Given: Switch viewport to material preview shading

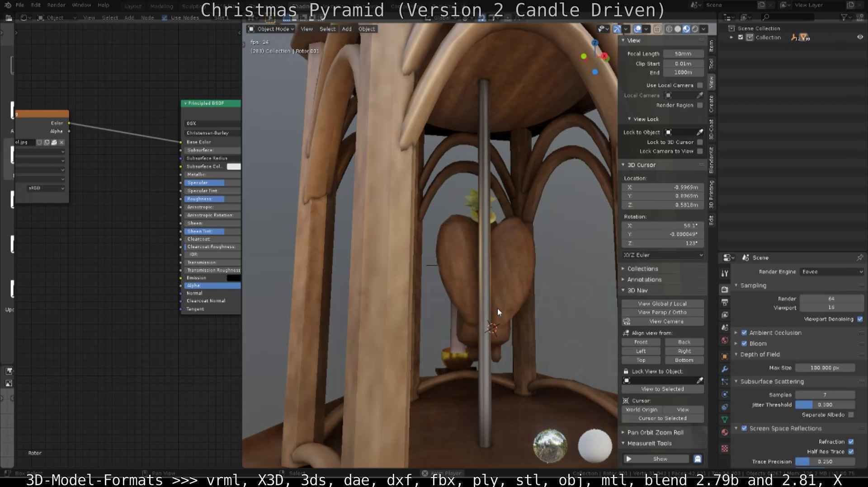Looking at the screenshot, I should coord(686,29).
